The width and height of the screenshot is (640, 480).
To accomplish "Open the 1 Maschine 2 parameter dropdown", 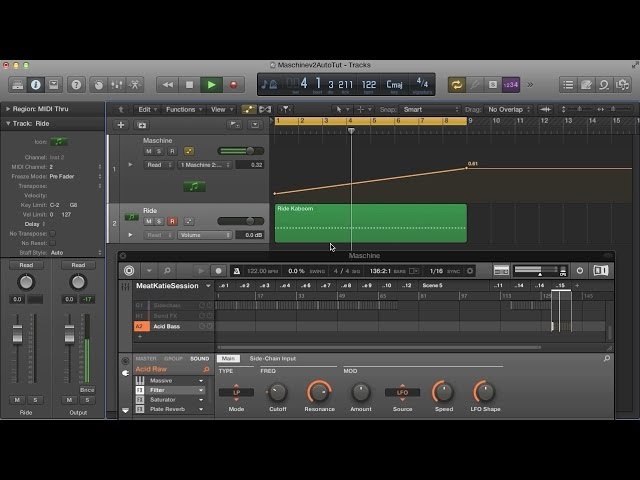I will 205,165.
